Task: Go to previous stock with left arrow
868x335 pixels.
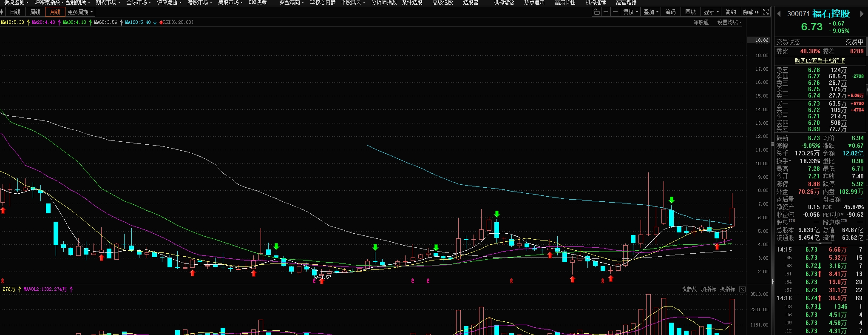Action: (x=779, y=14)
